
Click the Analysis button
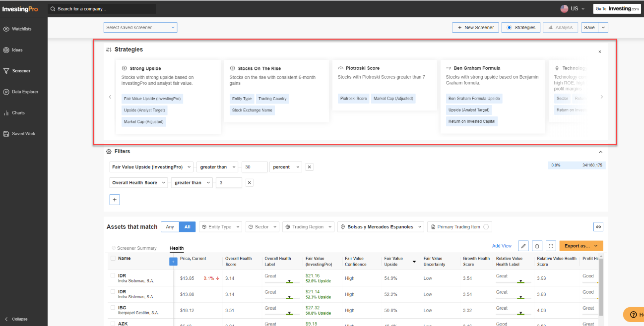pyautogui.click(x=561, y=28)
